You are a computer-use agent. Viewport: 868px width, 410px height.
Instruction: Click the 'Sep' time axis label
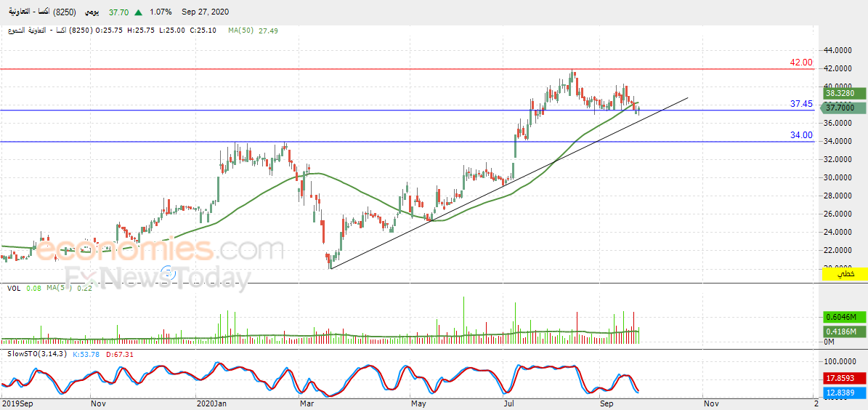tap(607, 404)
